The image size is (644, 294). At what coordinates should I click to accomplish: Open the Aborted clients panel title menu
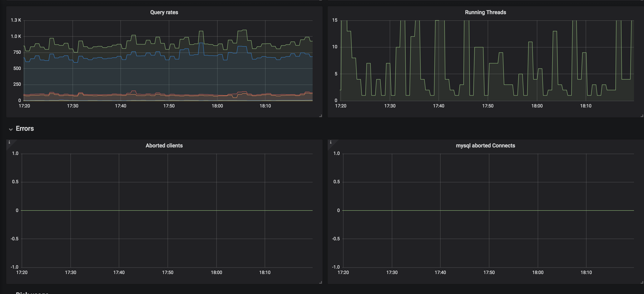(164, 145)
